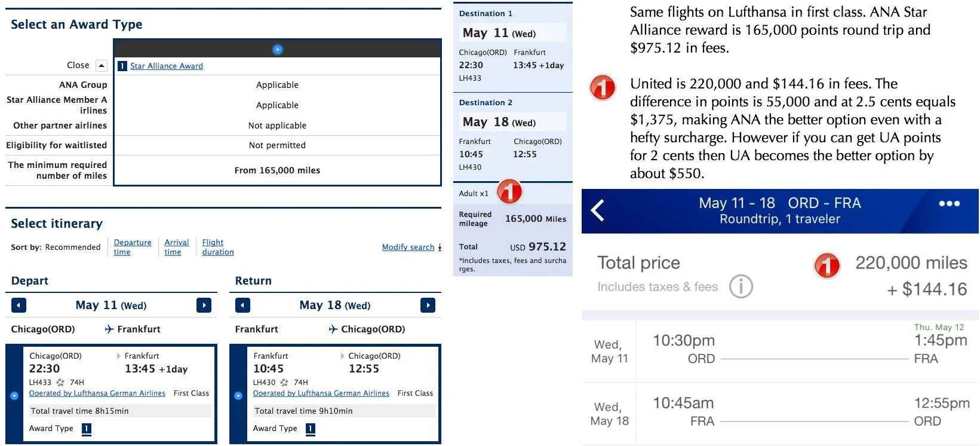The height and width of the screenshot is (446, 980).
Task: Open the Star Alliance Award link
Action: (167, 66)
